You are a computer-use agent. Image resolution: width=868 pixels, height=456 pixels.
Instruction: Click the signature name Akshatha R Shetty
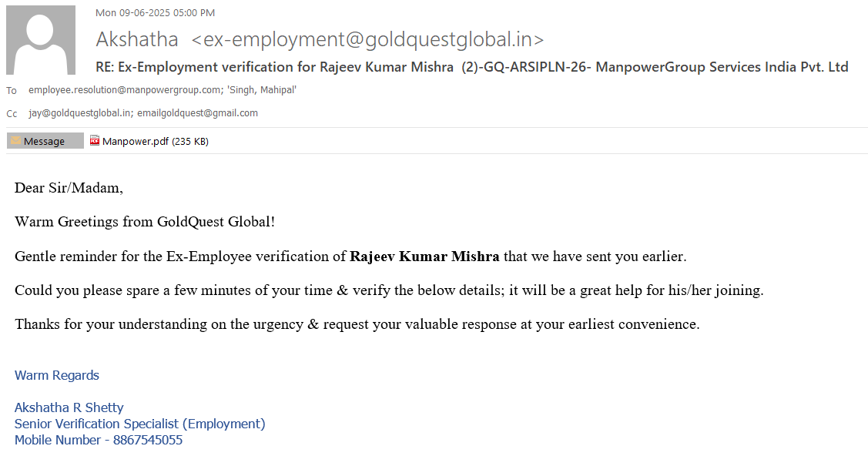[x=69, y=407]
